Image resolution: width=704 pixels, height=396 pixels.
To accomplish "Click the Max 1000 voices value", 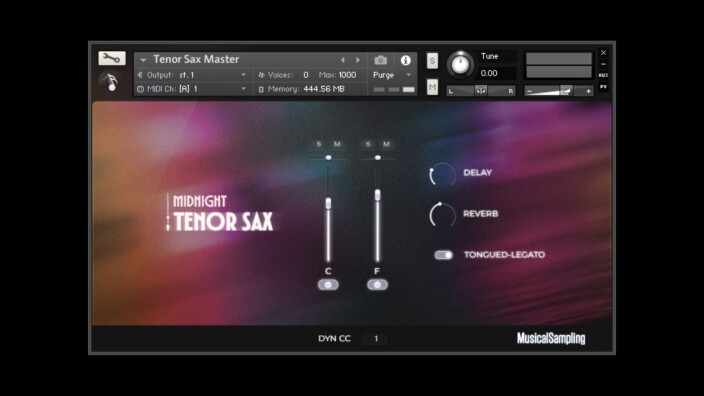I will point(347,75).
